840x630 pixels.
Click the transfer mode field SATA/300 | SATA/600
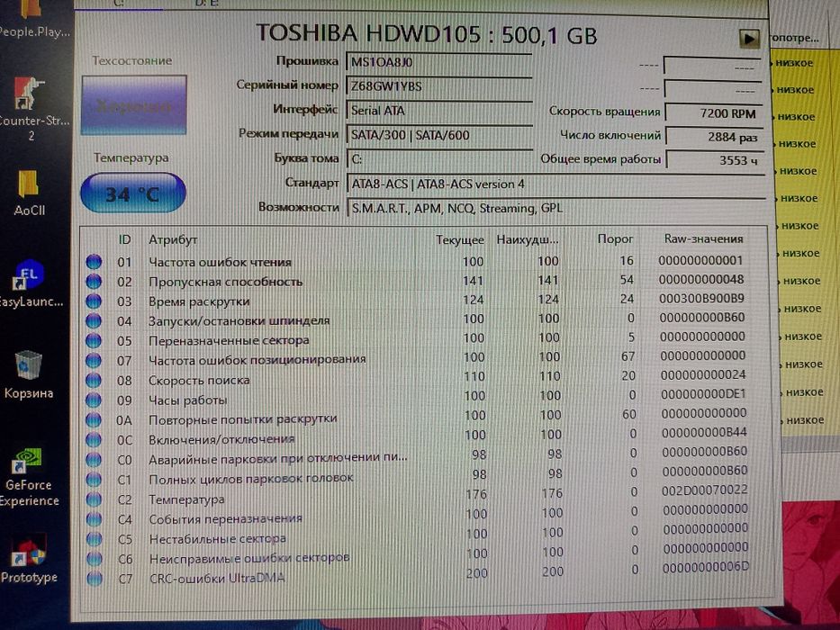click(x=439, y=134)
